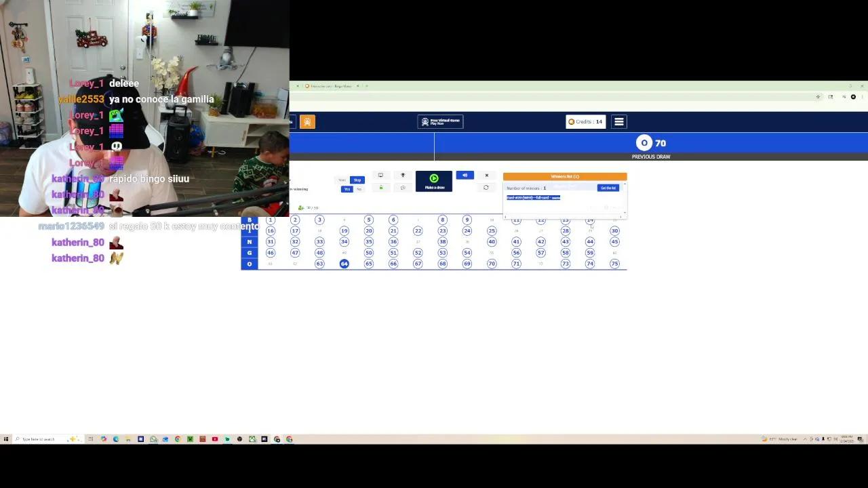Click bingo ball number 57
This screenshot has height=488, width=868.
click(540, 253)
